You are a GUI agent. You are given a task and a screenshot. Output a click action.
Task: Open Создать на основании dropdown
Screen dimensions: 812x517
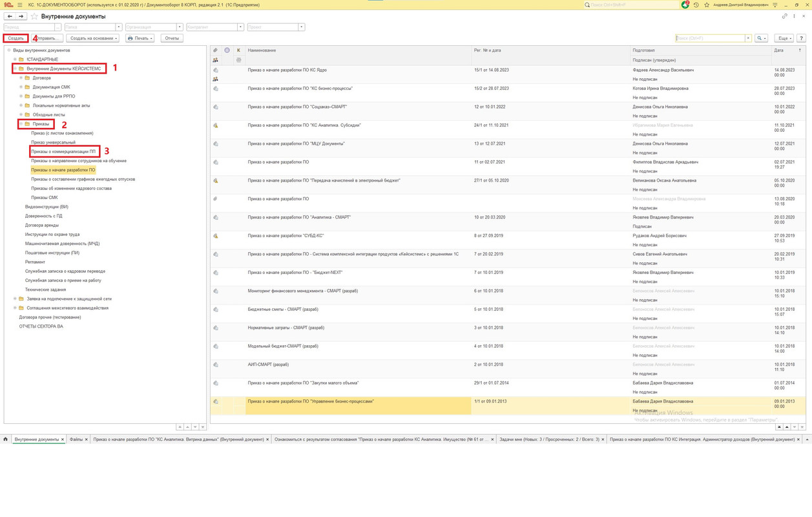[x=93, y=38]
